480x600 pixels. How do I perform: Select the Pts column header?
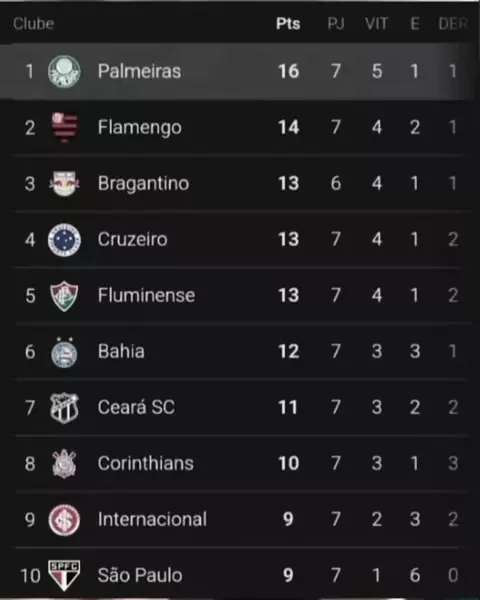(x=288, y=24)
